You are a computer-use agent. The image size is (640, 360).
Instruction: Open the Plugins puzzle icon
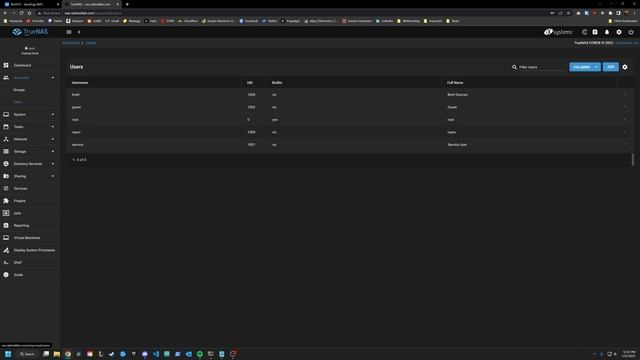coord(6,201)
